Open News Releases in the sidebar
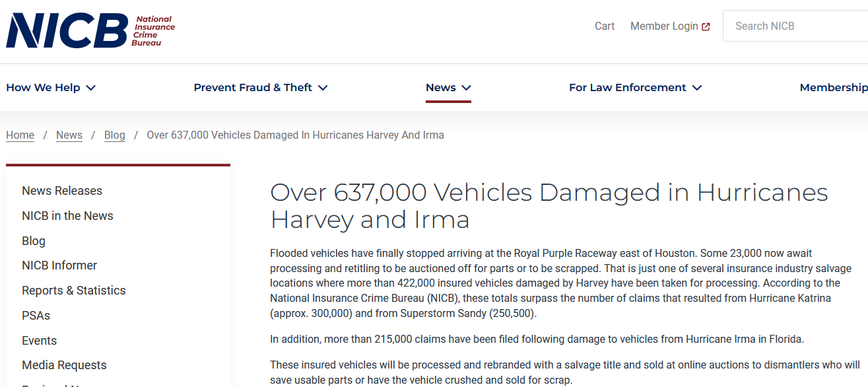This screenshot has height=387, width=868. (x=62, y=191)
